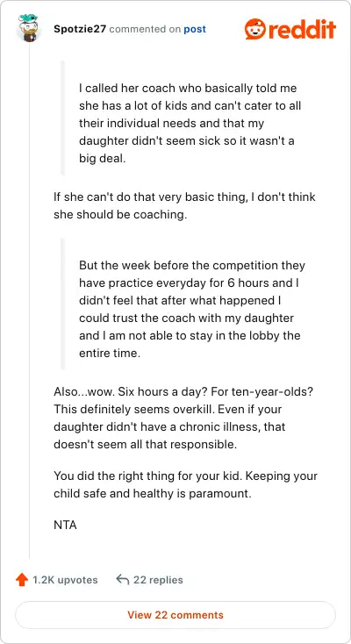Click the orange upvote arrow icon
The image size is (351, 644).
[21, 580]
